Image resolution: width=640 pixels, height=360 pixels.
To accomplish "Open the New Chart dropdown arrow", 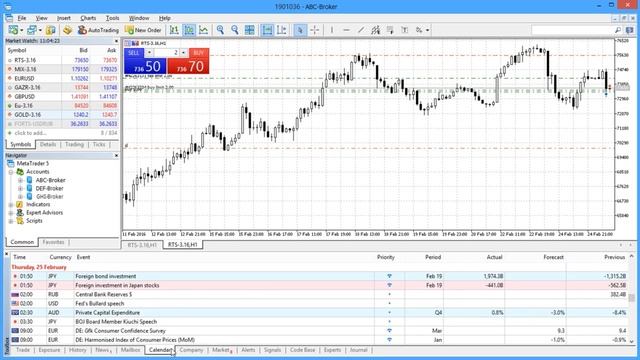I will point(21,30).
